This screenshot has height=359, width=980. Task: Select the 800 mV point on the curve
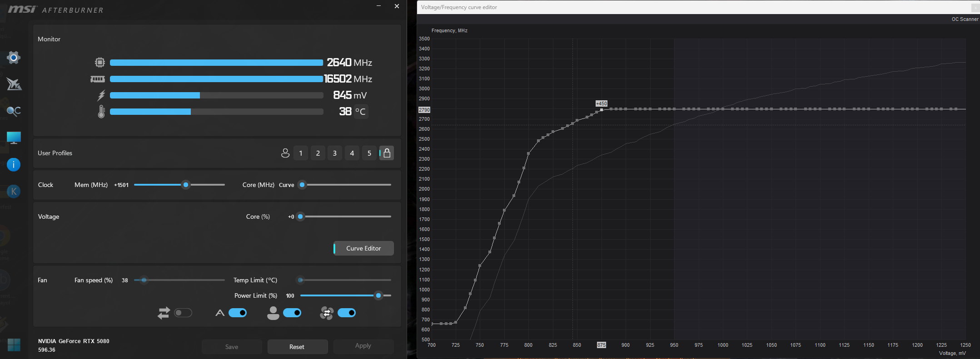528,154
